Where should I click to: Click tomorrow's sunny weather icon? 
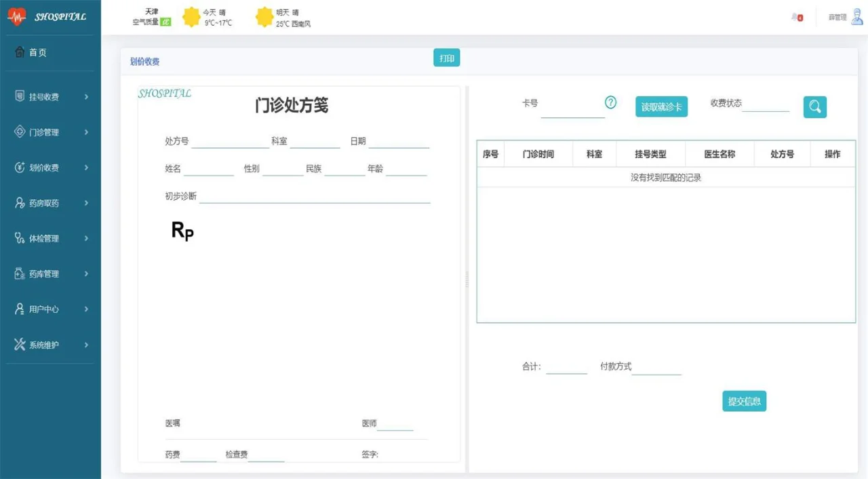[x=264, y=17]
